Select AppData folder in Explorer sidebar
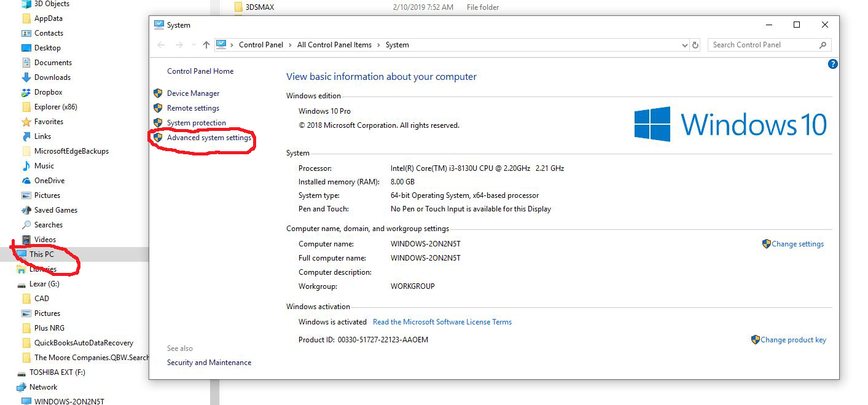868x405 pixels. click(x=49, y=18)
